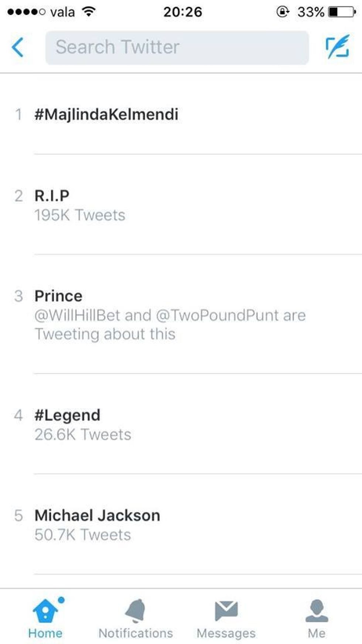Open the #Legend hashtag trend

pyautogui.click(x=67, y=415)
